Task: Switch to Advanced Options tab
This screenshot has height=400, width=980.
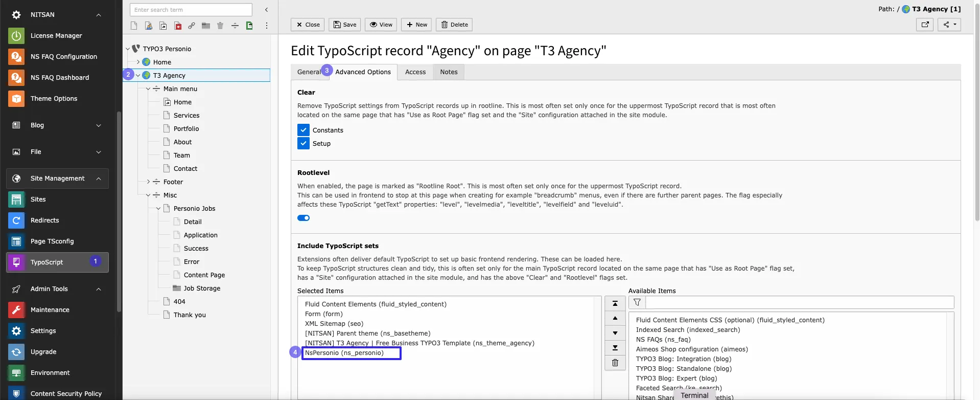Action: click(363, 72)
